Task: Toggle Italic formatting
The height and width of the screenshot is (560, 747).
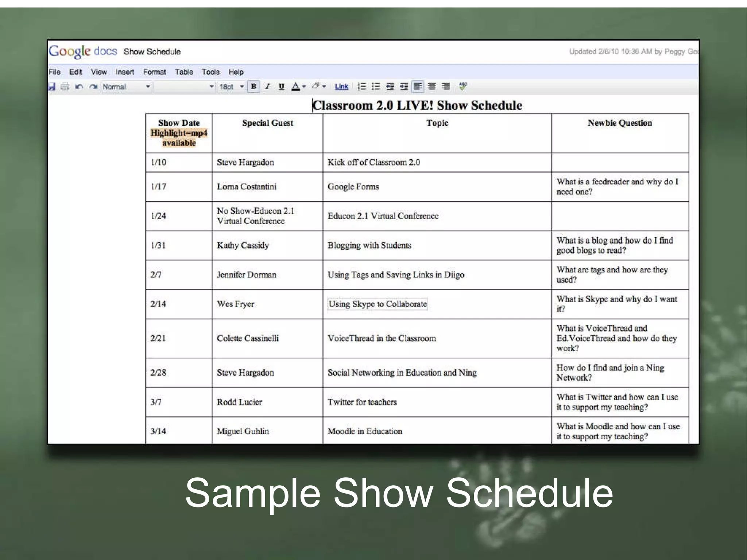Action: (x=267, y=86)
